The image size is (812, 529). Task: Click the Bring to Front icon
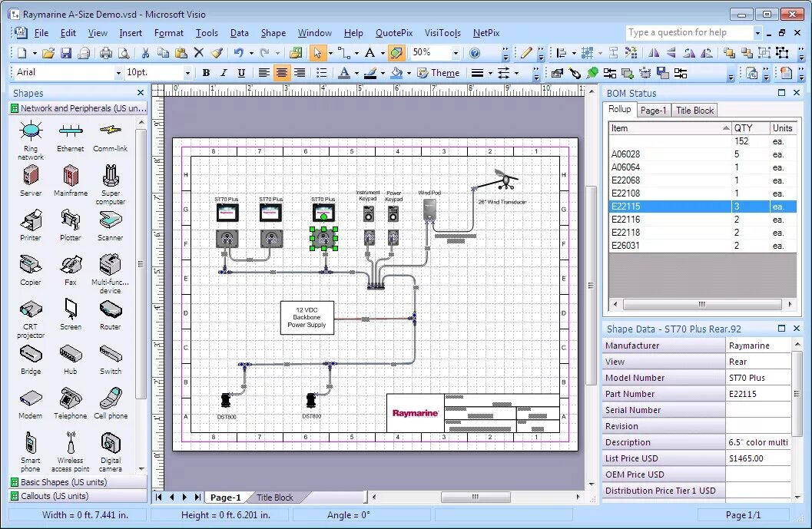729,53
